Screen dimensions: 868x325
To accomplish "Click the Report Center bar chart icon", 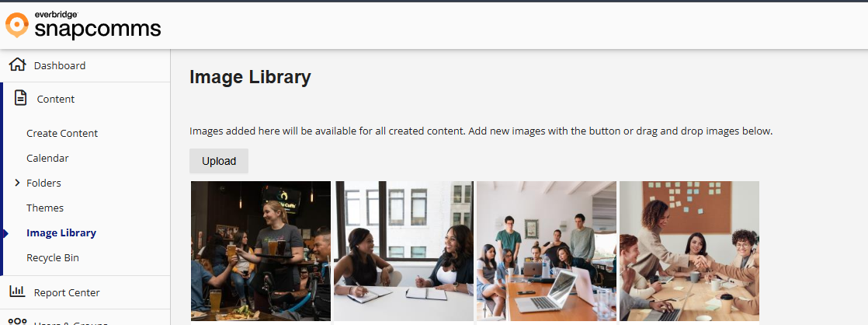I will 18,292.
